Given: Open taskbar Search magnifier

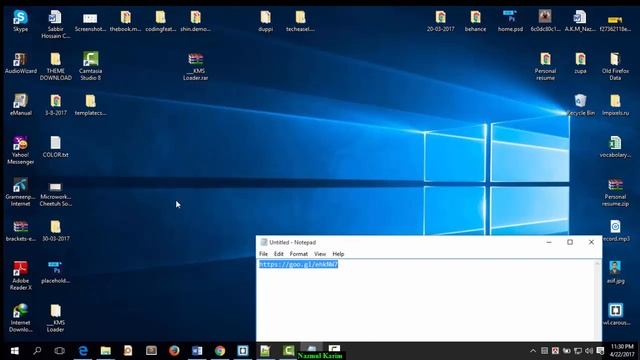Looking at the screenshot, I should [x=37, y=351].
